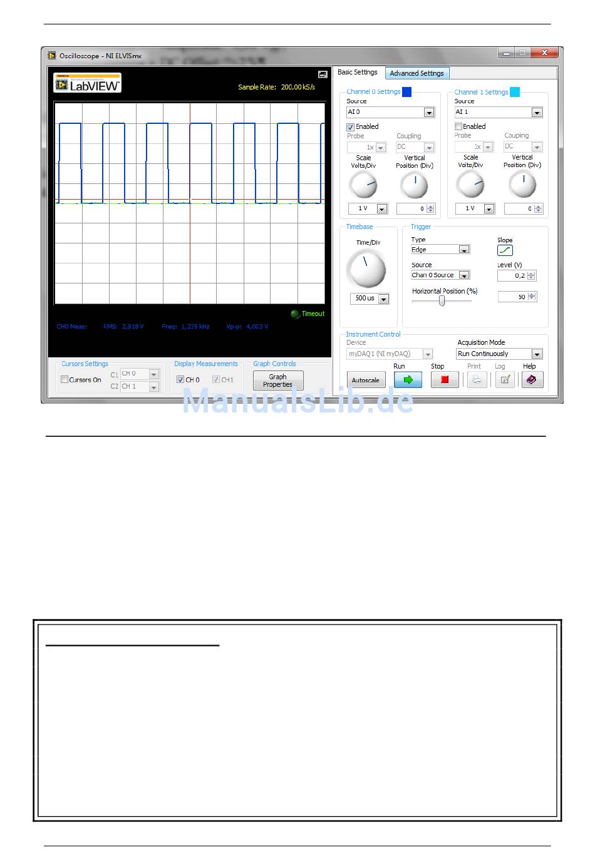This screenshot has width=595, height=868.
Task: Click the Channel 0 Vertical Position value field
Action: [411, 209]
